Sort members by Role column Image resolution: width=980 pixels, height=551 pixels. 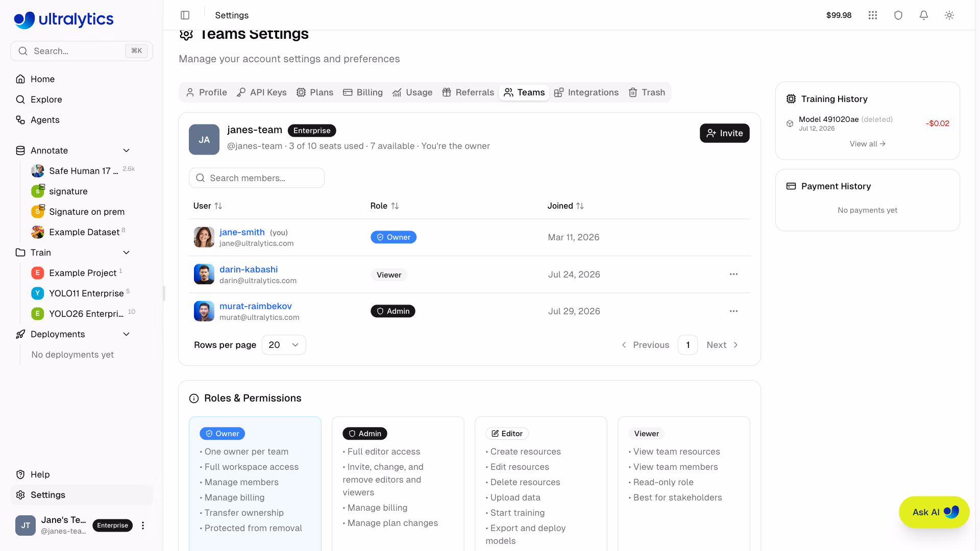(x=384, y=206)
